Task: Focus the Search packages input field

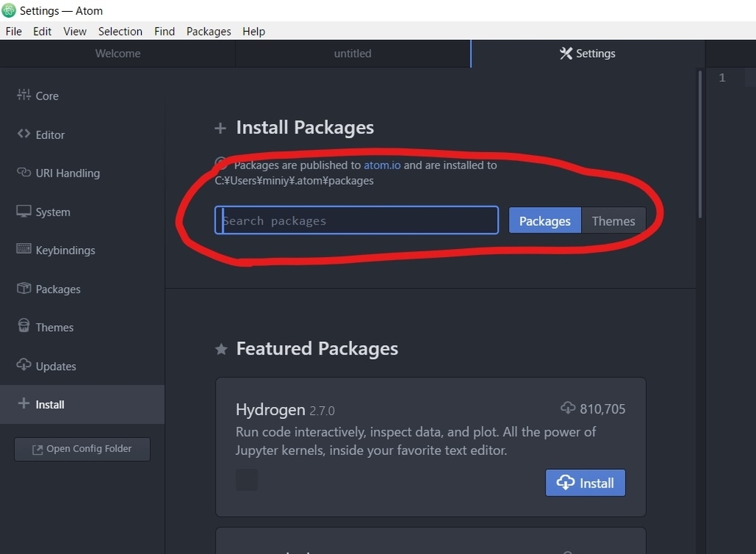Action: pos(357,221)
